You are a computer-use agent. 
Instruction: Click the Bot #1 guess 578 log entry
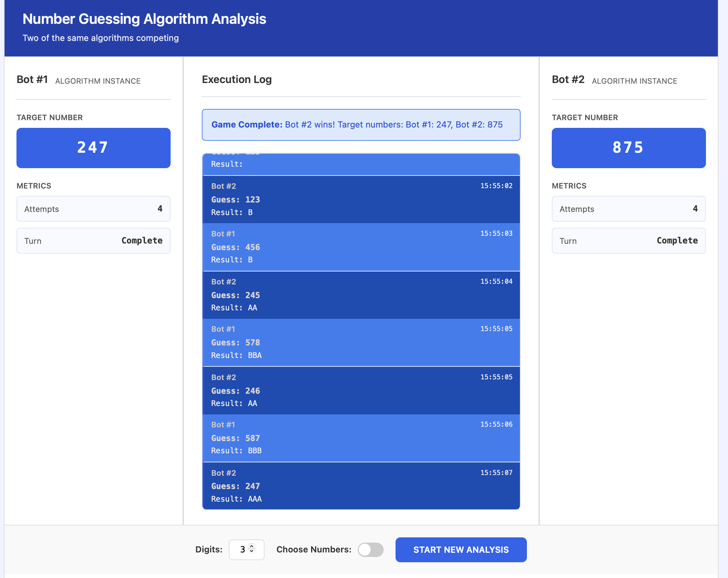coord(361,342)
